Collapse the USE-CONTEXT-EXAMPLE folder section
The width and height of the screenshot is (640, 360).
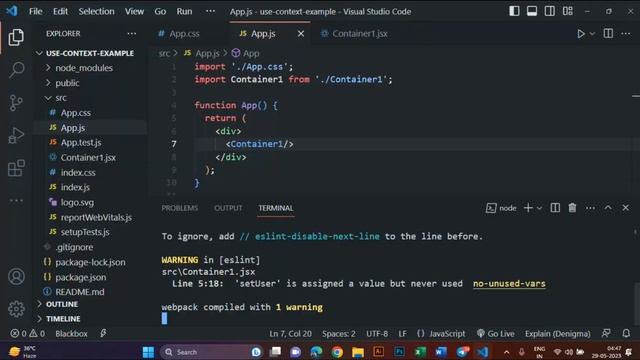click(90, 53)
